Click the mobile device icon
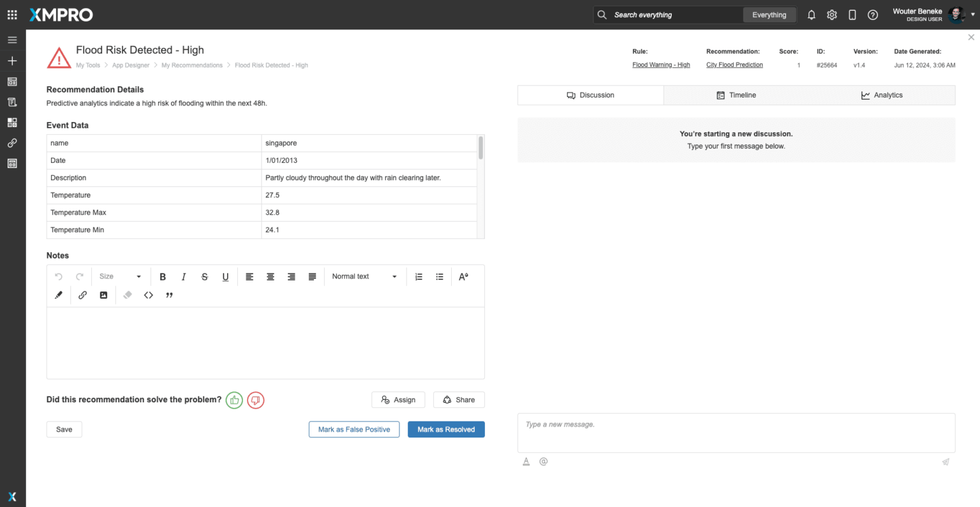This screenshot has height=507, width=980. tap(852, 15)
